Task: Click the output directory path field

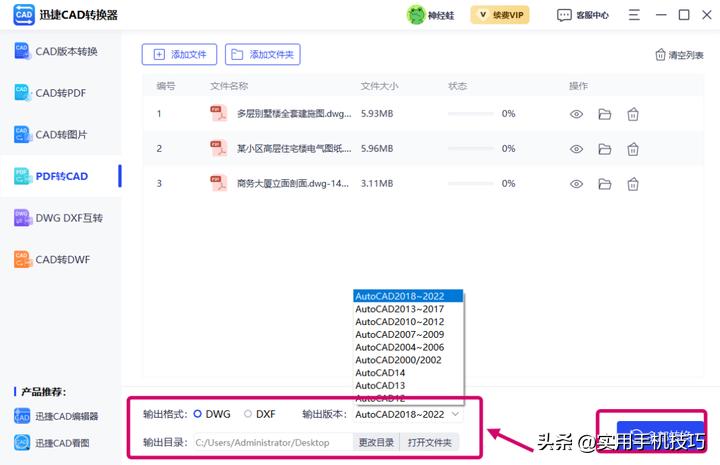Action: 273,443
